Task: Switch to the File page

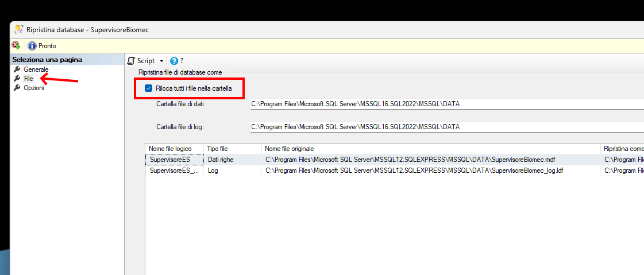Action: coord(29,79)
